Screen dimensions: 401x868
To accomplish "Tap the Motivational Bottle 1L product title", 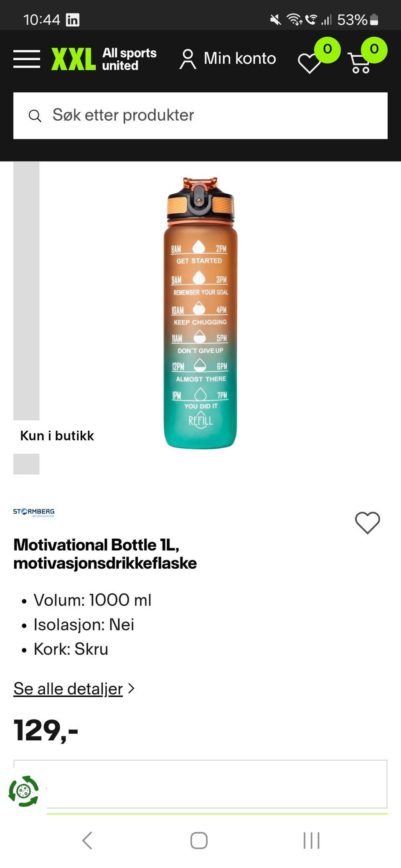I will [x=105, y=554].
